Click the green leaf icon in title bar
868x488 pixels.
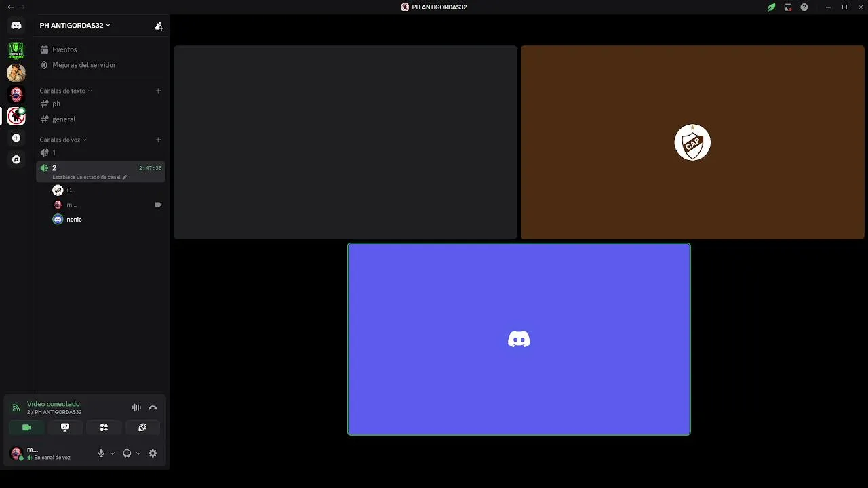[772, 7]
